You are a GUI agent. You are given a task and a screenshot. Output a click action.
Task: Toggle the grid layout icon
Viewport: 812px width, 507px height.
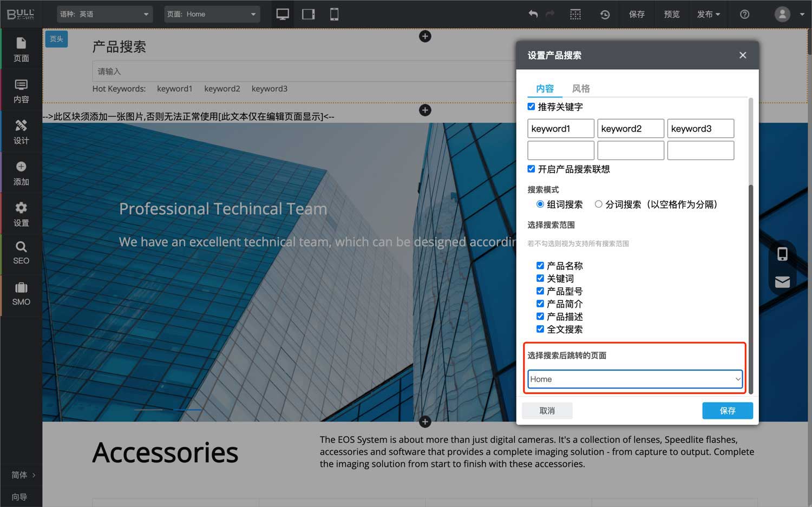click(575, 15)
